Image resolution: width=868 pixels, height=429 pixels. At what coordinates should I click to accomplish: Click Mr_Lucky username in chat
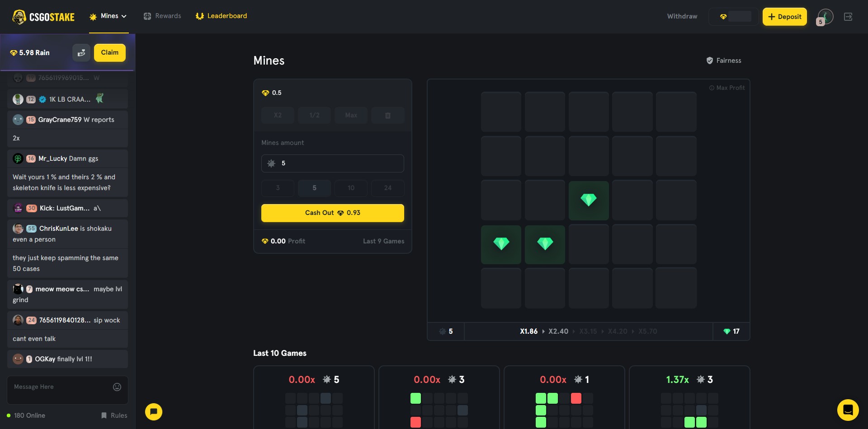click(52, 159)
